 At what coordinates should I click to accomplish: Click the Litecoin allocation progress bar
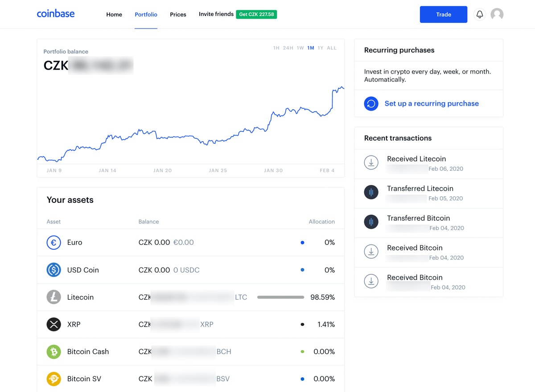[x=280, y=297]
